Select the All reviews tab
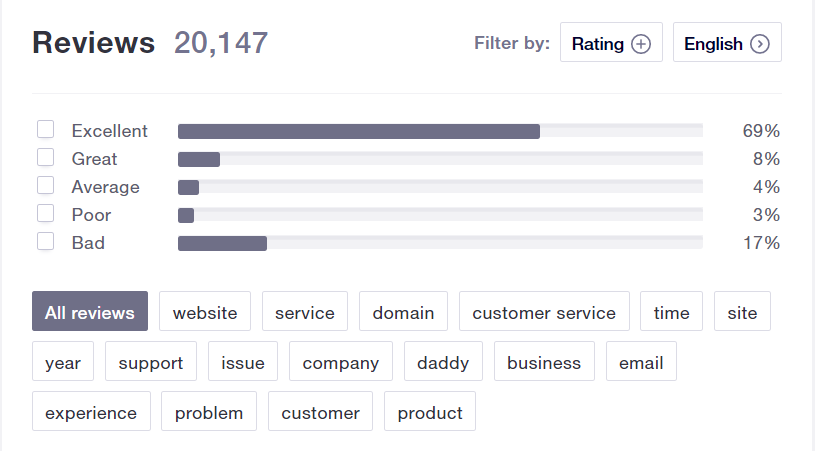Screen dimensions: 815x451 coord(90,312)
